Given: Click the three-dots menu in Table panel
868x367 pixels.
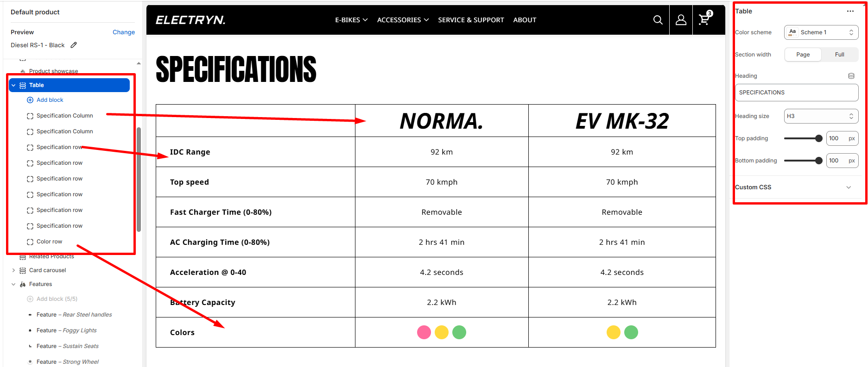Looking at the screenshot, I should pos(850,11).
